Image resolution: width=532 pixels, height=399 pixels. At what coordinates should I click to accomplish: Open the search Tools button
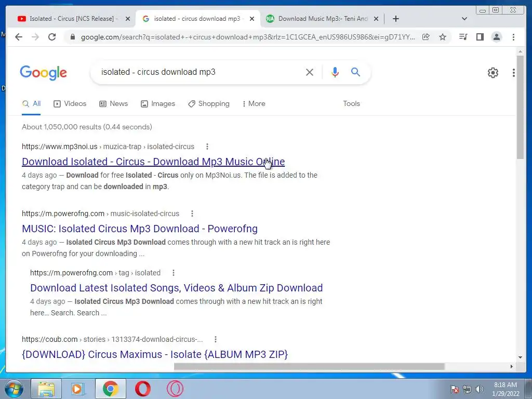click(351, 103)
